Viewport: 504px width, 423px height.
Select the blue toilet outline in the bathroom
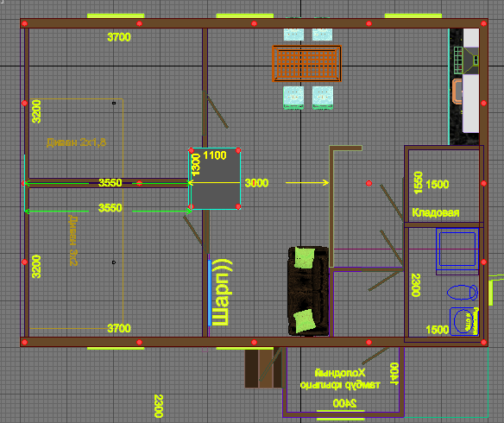pyautogui.click(x=463, y=292)
